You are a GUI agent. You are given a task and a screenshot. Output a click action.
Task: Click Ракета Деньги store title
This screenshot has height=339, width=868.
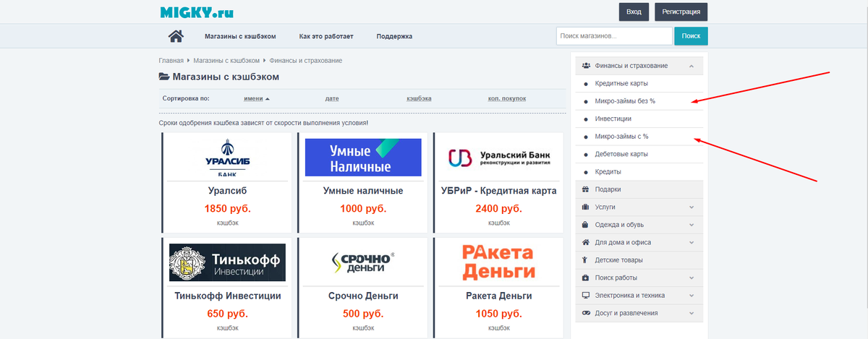click(x=498, y=296)
